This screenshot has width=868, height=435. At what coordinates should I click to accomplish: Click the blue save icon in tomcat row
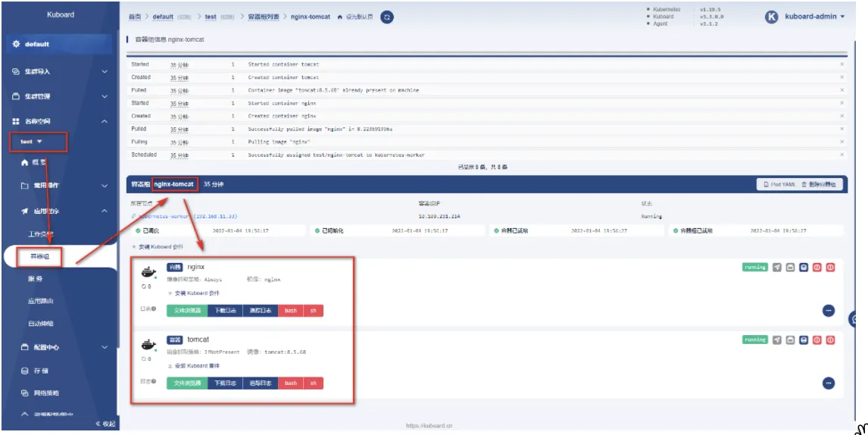click(804, 340)
